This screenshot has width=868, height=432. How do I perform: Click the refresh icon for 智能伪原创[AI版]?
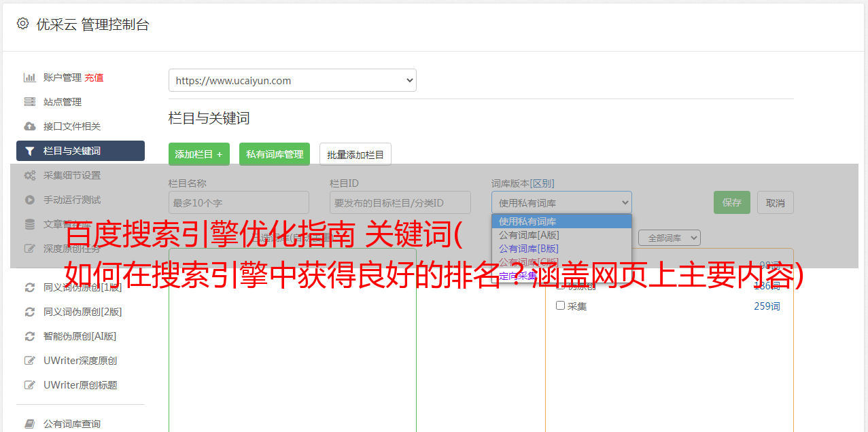(30, 336)
